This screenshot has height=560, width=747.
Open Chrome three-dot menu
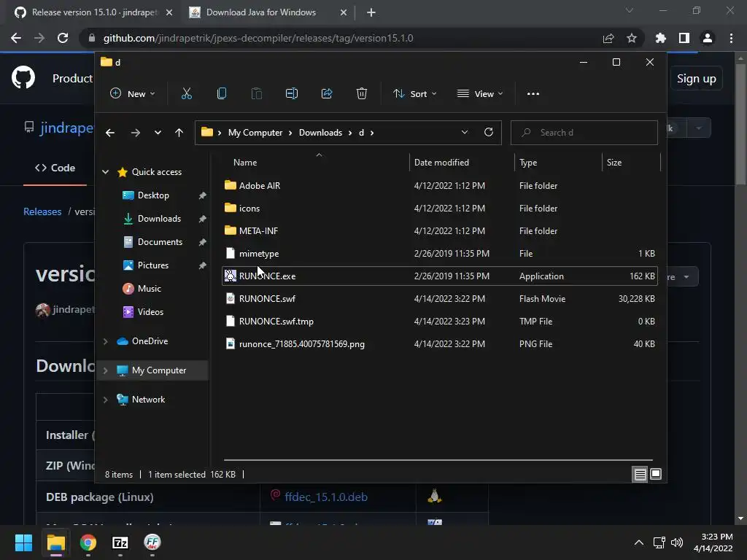click(x=731, y=38)
